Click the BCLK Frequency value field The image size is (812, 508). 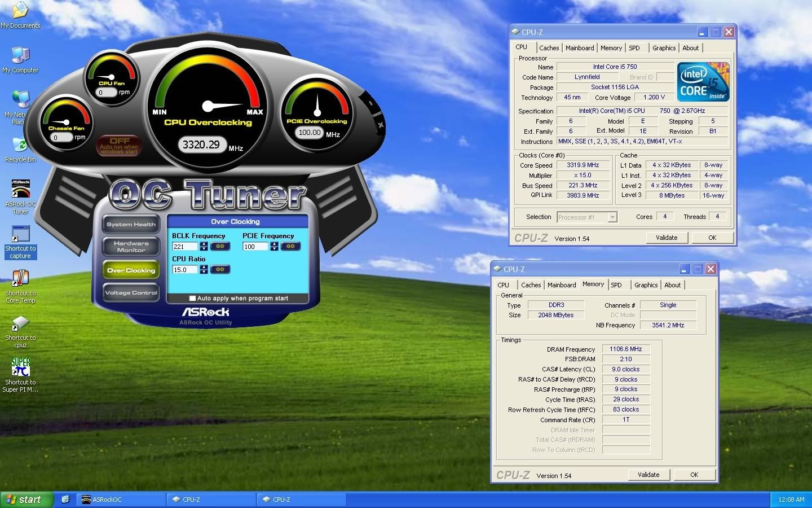coord(185,246)
